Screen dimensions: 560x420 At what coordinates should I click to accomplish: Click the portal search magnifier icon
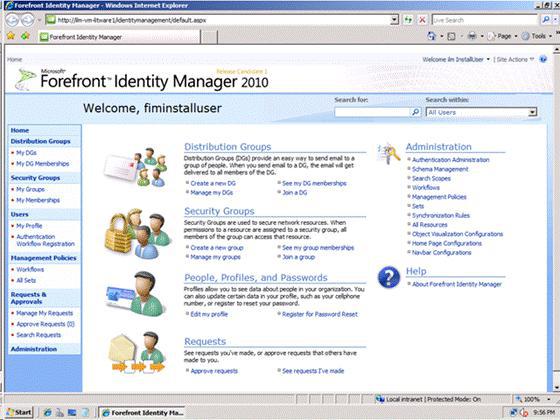[x=415, y=112]
